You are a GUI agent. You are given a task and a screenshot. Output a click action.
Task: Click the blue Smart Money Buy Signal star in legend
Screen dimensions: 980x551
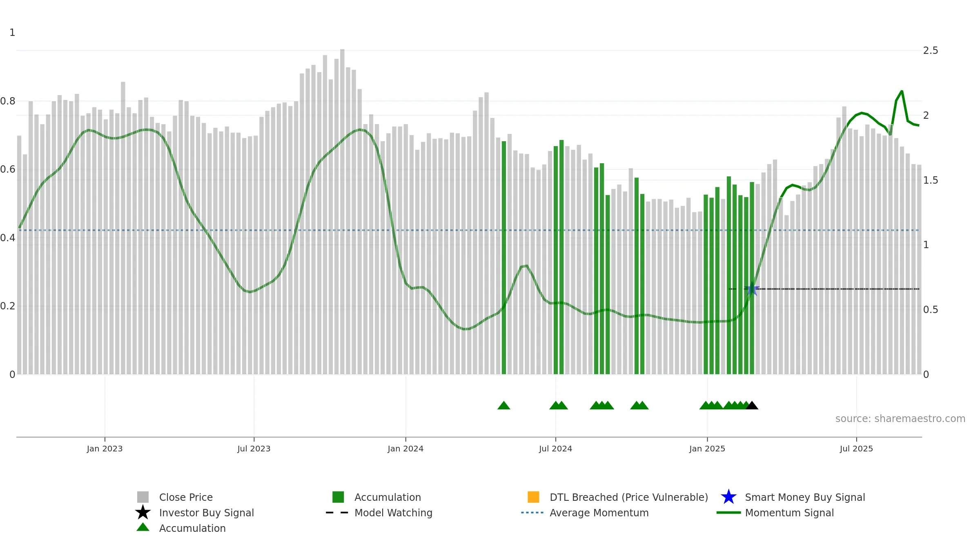point(728,497)
